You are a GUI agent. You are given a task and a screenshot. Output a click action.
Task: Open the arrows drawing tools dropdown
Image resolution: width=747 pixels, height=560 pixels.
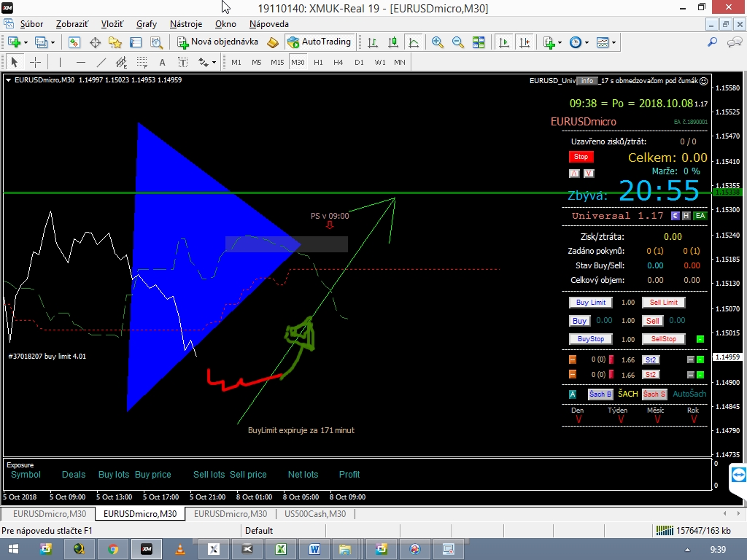pyautogui.click(x=214, y=63)
